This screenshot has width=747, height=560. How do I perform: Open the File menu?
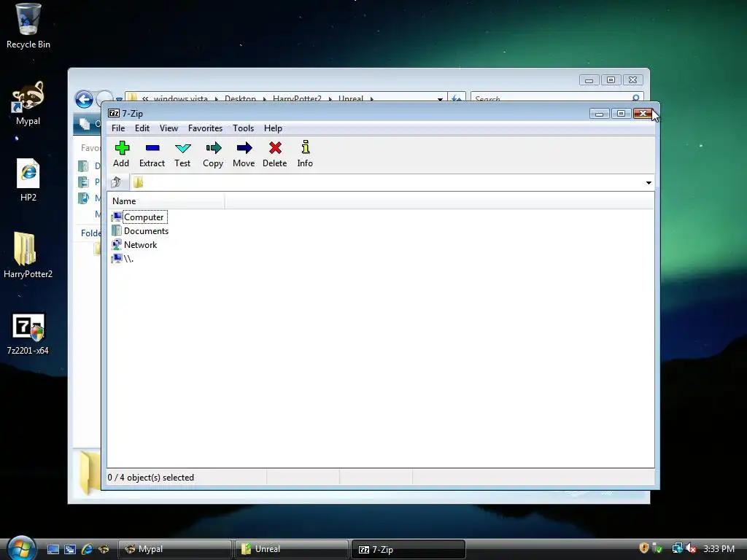(118, 128)
